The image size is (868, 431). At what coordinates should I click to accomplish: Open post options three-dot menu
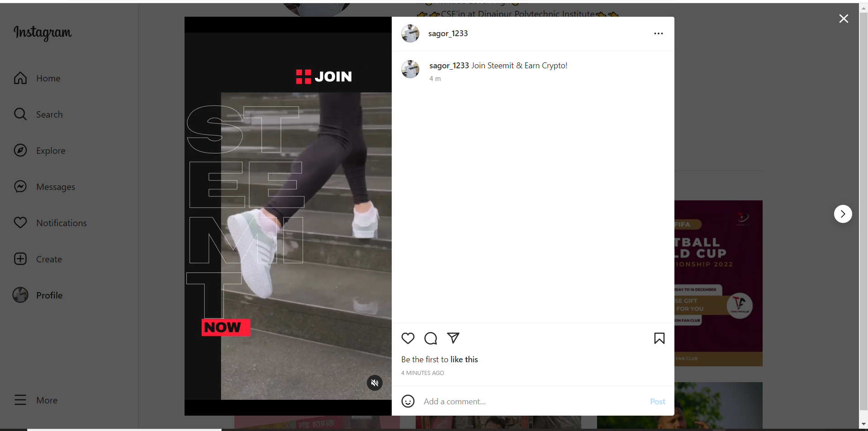coord(659,33)
